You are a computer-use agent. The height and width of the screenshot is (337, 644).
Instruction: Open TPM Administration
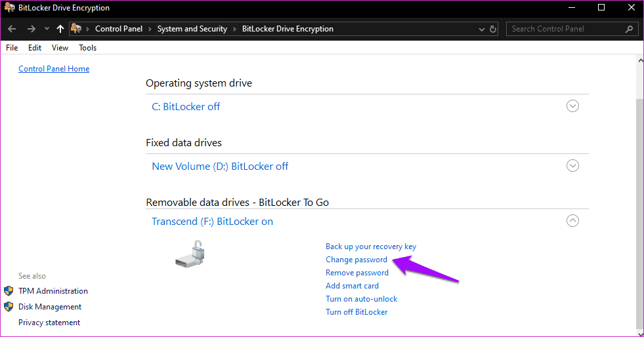(x=53, y=291)
